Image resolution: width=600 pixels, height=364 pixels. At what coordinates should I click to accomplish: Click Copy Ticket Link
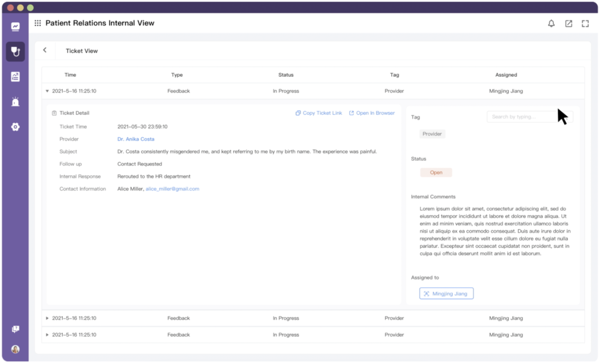[319, 113]
